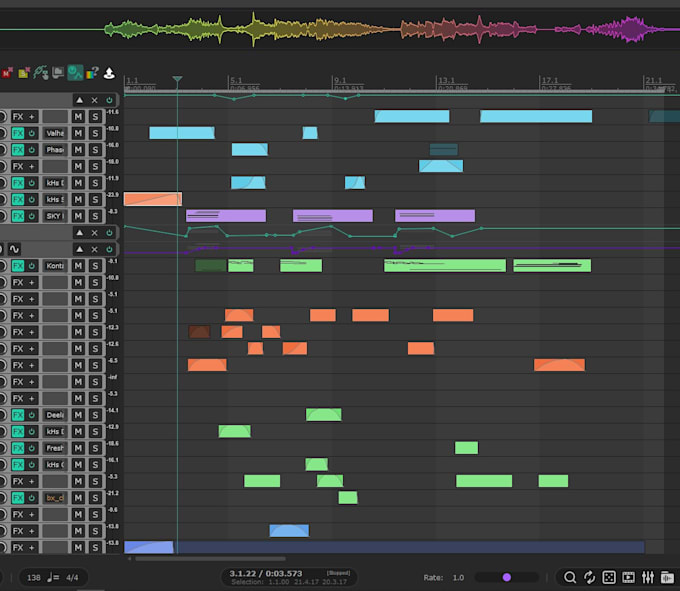
Task: Click the metronome note icon
Action: click(x=53, y=577)
